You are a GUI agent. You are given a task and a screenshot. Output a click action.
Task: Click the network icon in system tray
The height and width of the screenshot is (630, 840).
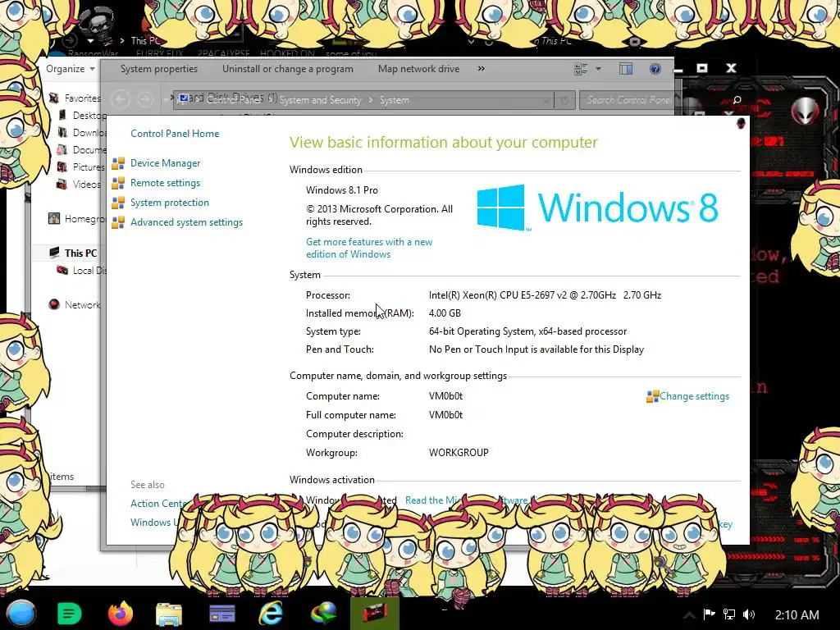[729, 614]
